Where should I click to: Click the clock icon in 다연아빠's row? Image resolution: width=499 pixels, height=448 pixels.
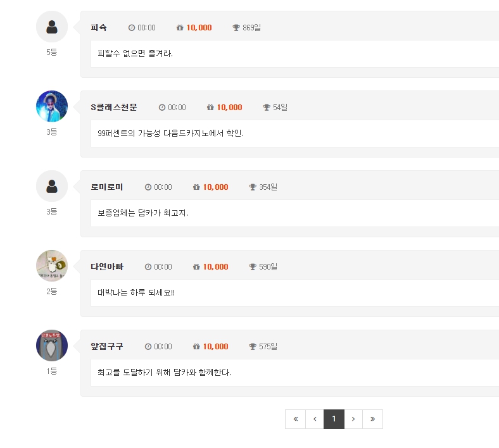(x=148, y=267)
